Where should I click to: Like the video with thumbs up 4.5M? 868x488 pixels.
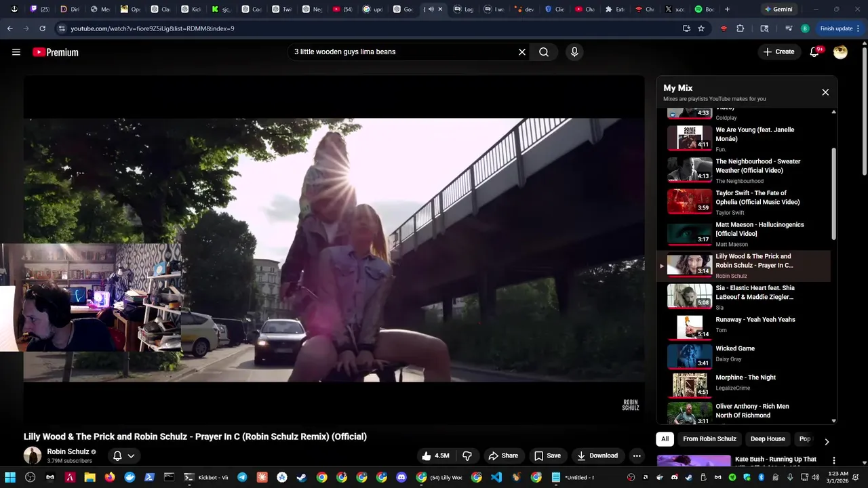pos(435,455)
